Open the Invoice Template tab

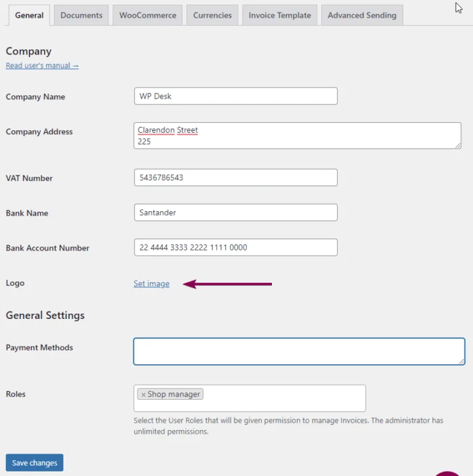click(x=280, y=15)
